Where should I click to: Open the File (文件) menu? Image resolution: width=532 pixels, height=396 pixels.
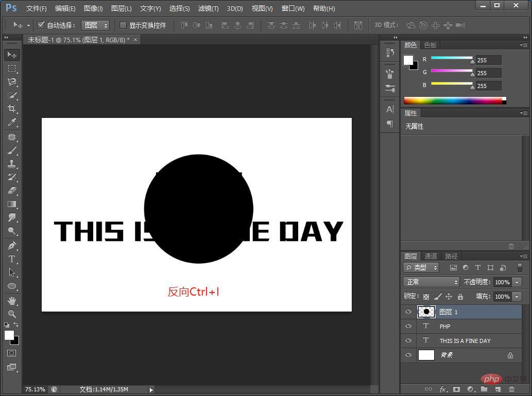36,8
